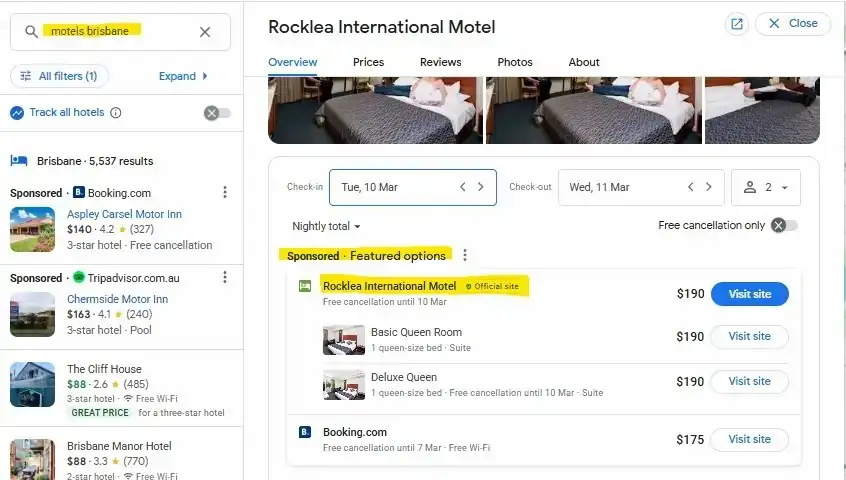Open Tripadvisor sponsored ad options menu
Viewport: 846px width, 480px height.
(x=225, y=277)
